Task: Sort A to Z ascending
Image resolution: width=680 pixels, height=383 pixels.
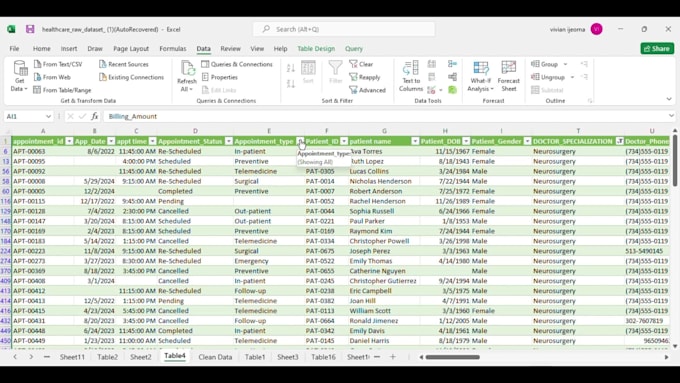Action: (291, 68)
